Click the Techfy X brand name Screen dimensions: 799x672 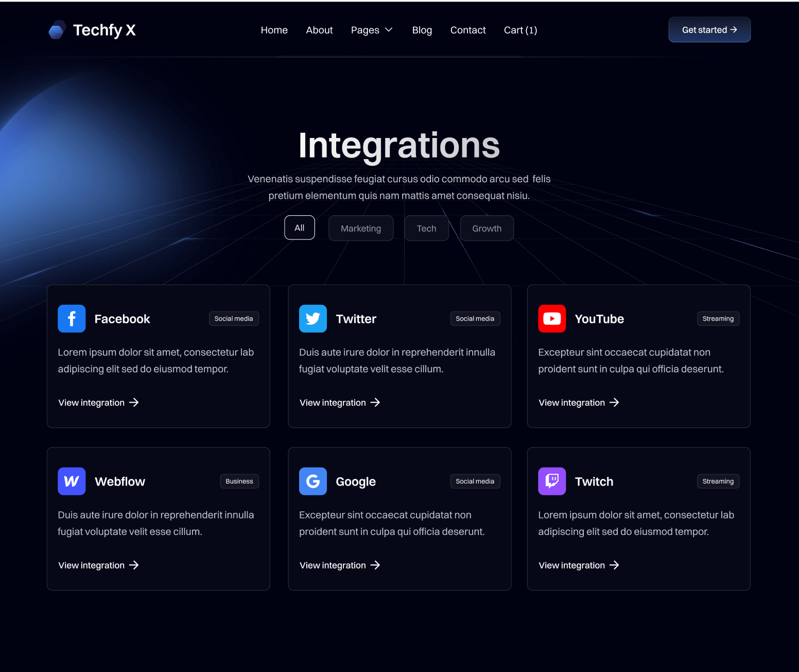[x=105, y=30]
